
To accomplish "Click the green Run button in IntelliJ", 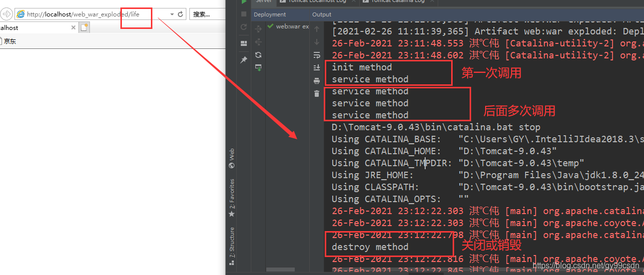I will click(x=244, y=2).
